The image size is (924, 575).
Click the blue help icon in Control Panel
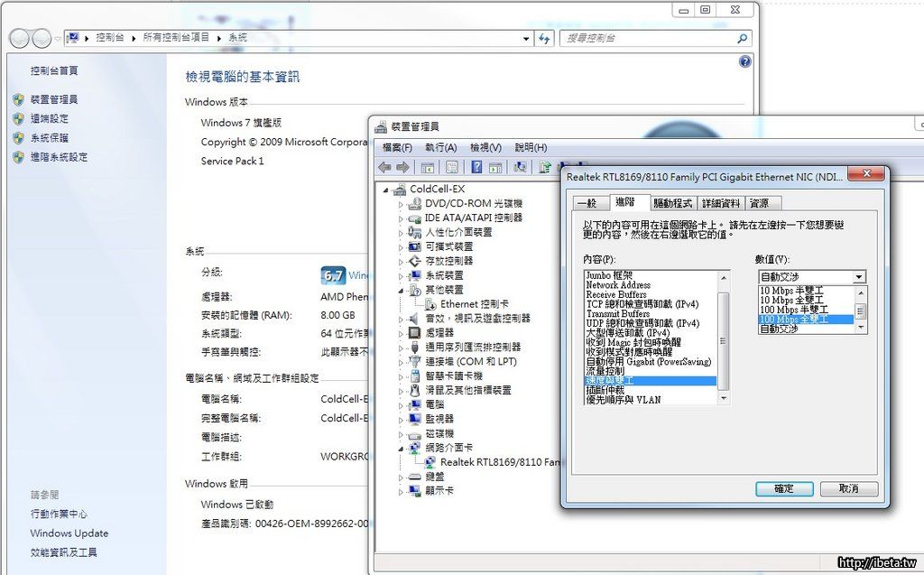tap(745, 61)
